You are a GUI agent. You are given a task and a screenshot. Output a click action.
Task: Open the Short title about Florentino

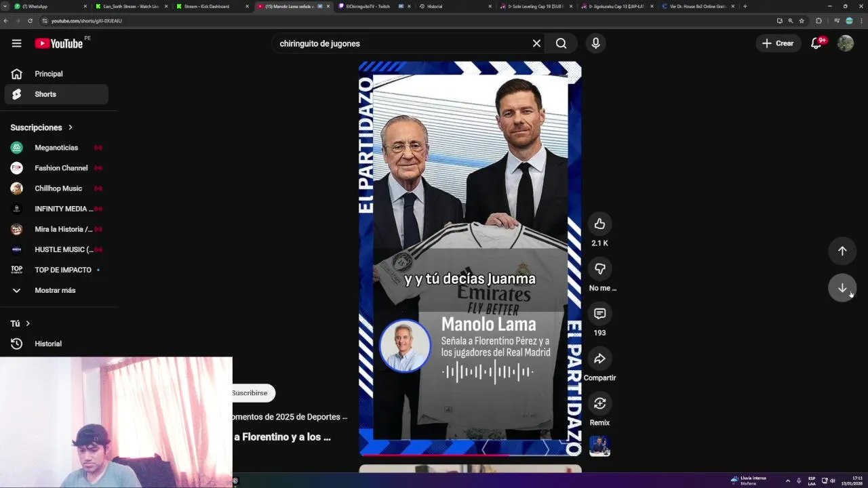coord(283,437)
